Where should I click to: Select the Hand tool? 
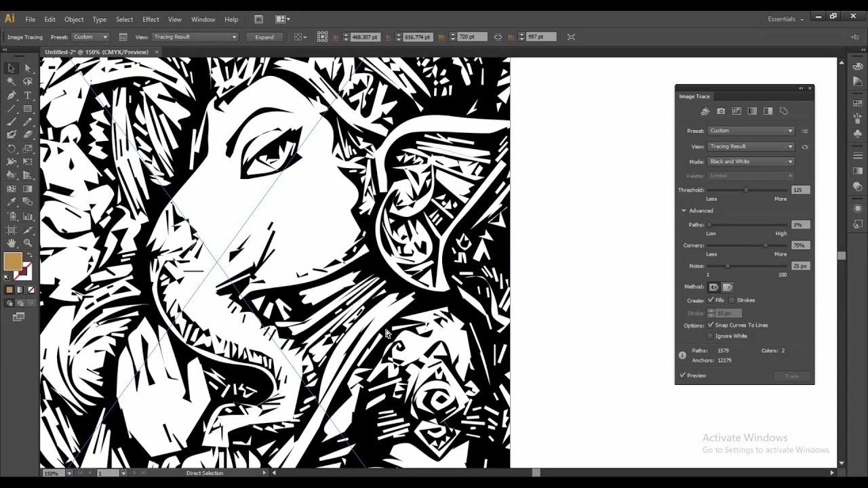12,243
